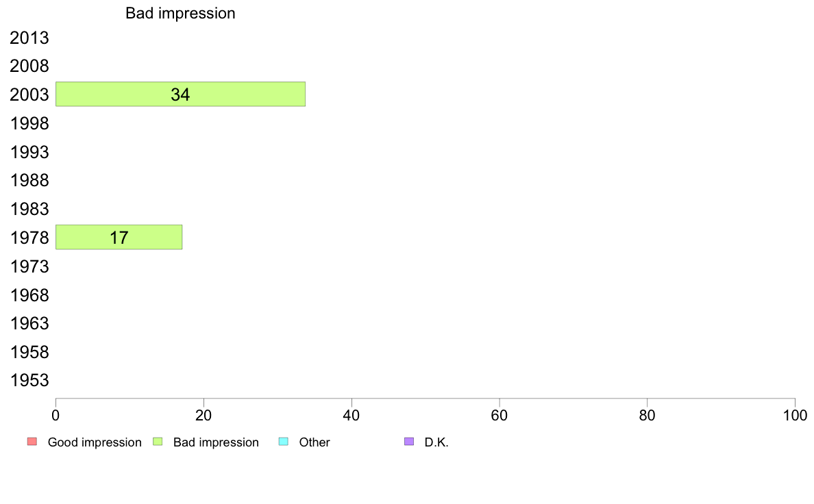Click the Good impression red legend swatch

point(32,442)
